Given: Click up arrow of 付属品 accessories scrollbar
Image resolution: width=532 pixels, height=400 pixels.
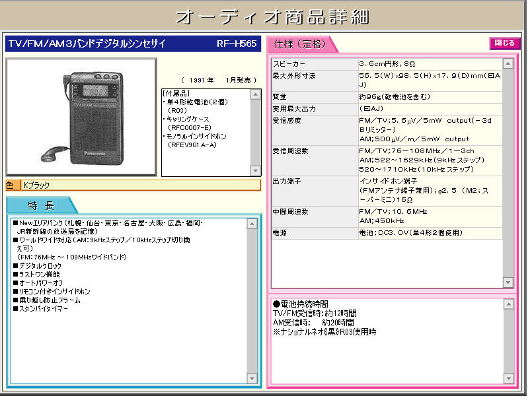Looking at the screenshot, I should [256, 94].
